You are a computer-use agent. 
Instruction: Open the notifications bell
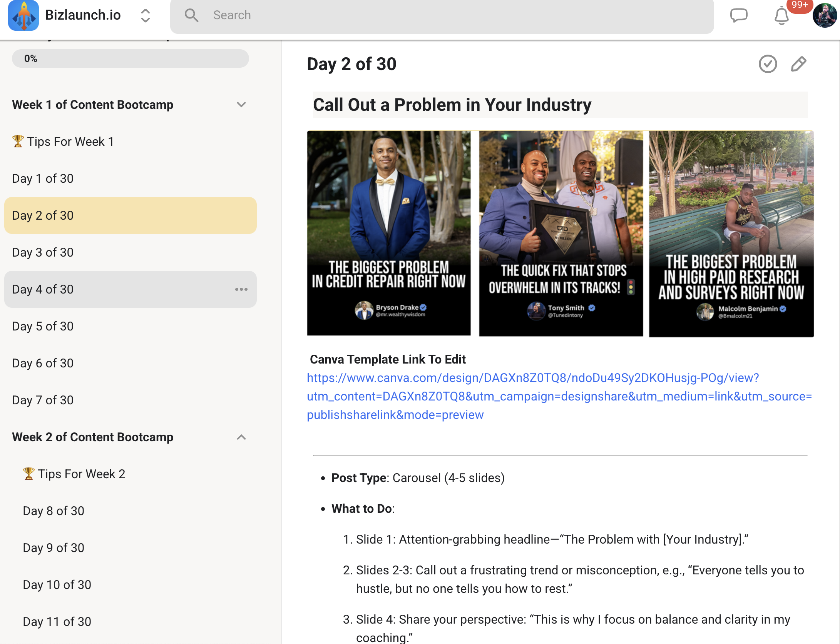point(781,16)
